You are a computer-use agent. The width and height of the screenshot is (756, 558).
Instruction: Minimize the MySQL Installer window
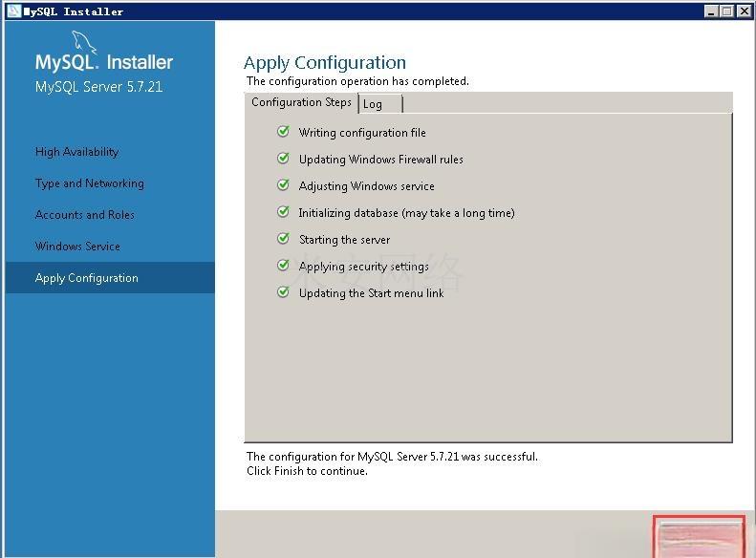(x=711, y=11)
